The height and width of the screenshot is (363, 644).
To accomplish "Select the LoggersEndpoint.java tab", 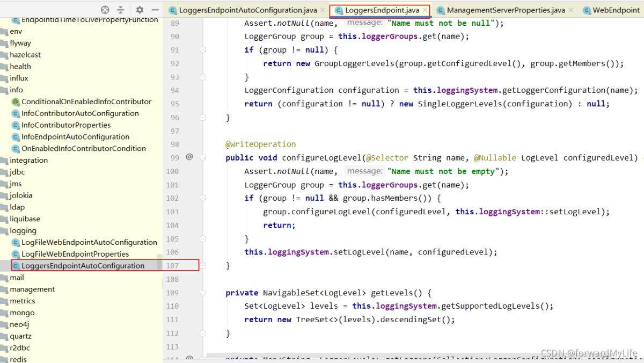I will tap(379, 10).
